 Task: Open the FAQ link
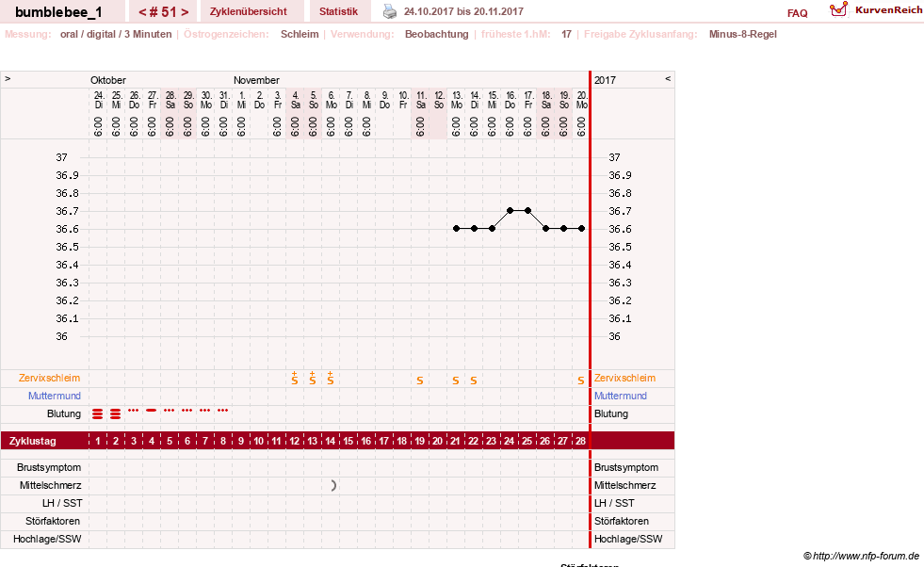(797, 13)
